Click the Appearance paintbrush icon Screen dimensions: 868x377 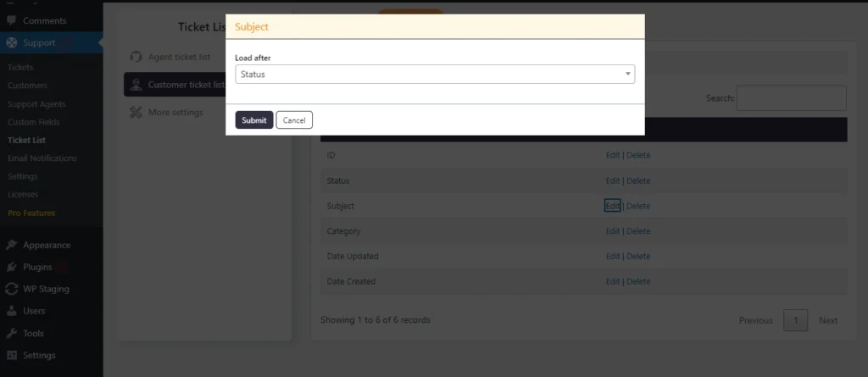point(11,245)
